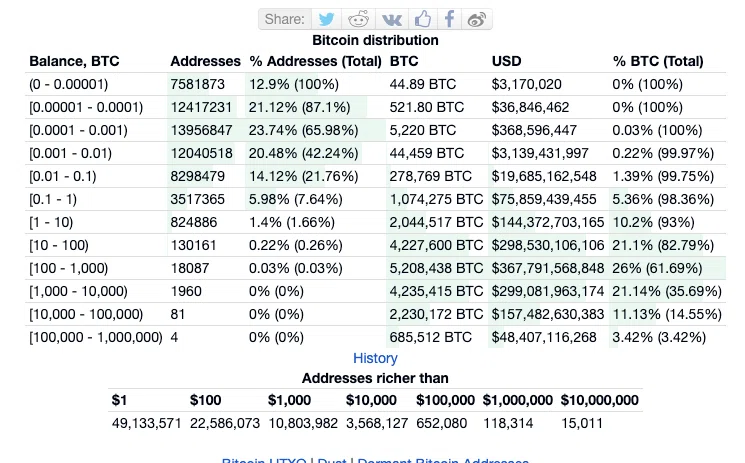Click the 3,568,127 value under $10,000
The height and width of the screenshot is (463, 745).
click(377, 423)
